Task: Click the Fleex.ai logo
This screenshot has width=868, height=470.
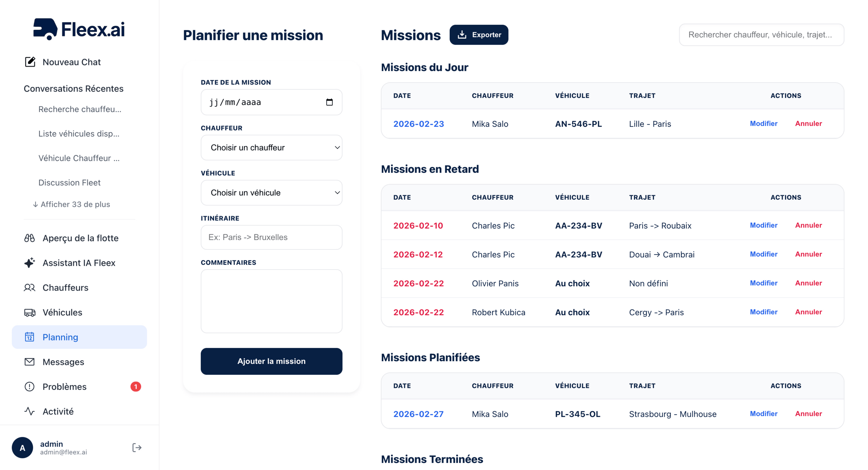Action: click(78, 30)
